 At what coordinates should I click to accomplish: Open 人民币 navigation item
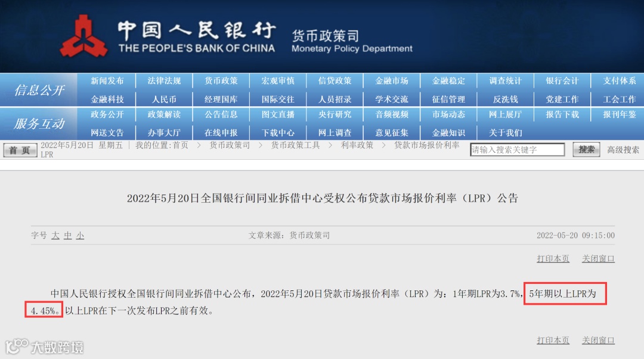pos(164,99)
